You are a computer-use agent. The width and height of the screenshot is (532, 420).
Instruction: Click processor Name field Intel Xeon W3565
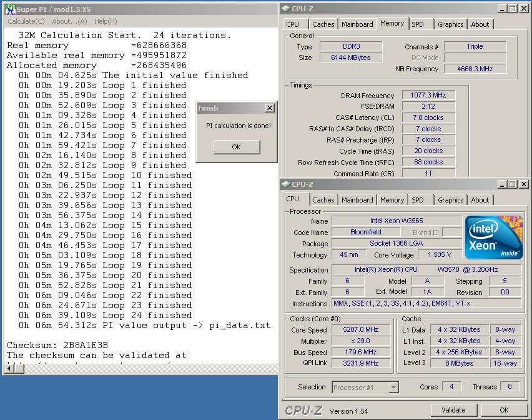tap(397, 221)
